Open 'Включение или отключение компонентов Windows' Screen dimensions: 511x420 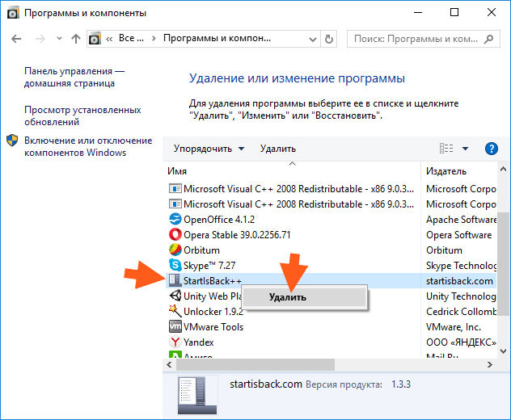click(88, 146)
